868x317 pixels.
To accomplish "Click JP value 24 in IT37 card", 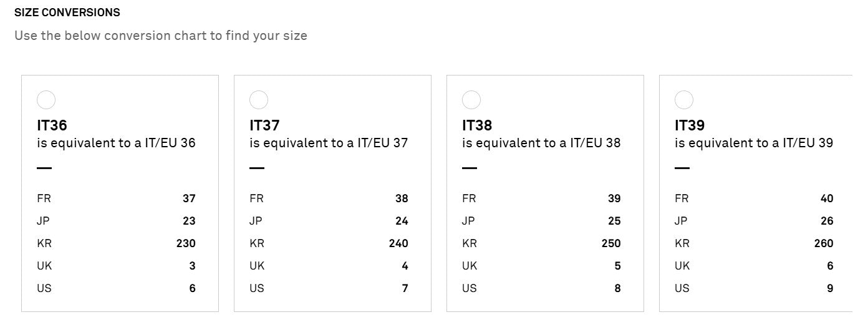I will pyautogui.click(x=402, y=221).
